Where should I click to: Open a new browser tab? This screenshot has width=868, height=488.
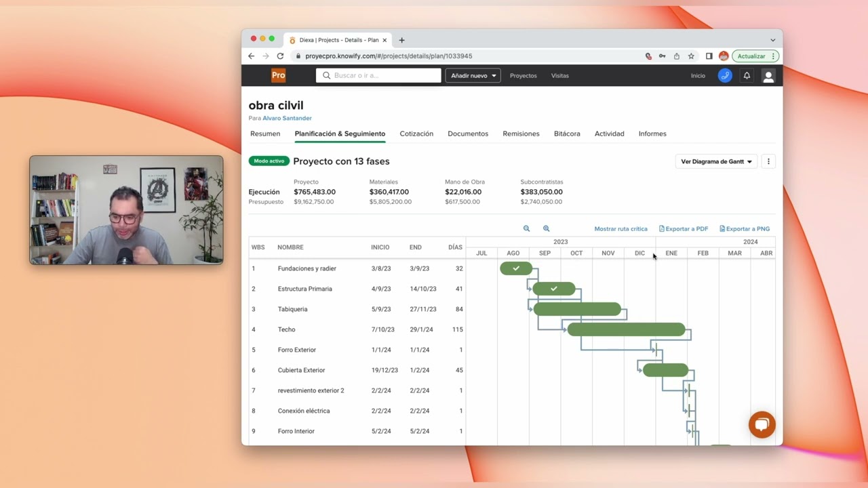tap(401, 40)
